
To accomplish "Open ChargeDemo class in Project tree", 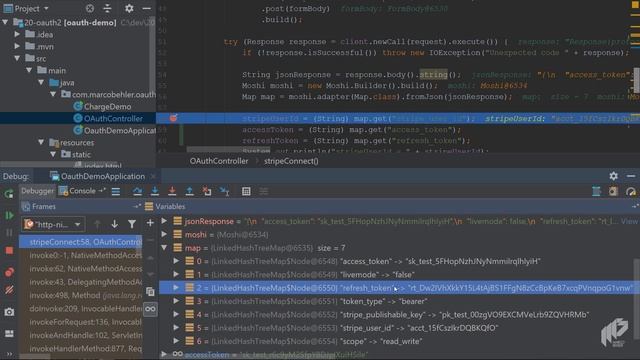I will (107, 107).
